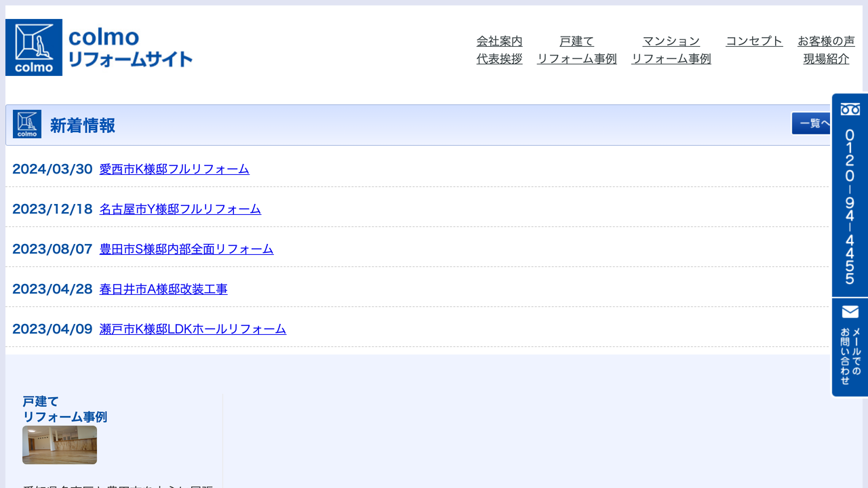Image resolution: width=868 pixels, height=488 pixels.
Task: Click the date 2023/04/09
Action: point(52,329)
